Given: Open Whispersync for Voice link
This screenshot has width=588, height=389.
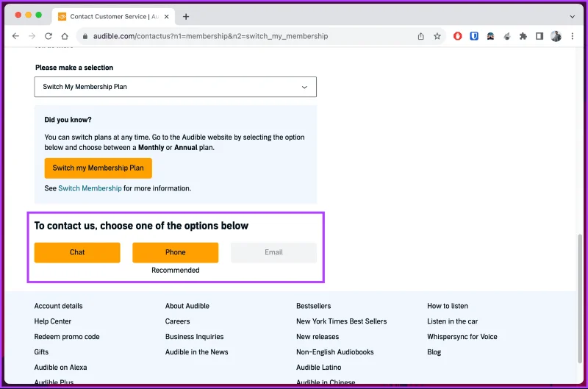Looking at the screenshot, I should [462, 337].
